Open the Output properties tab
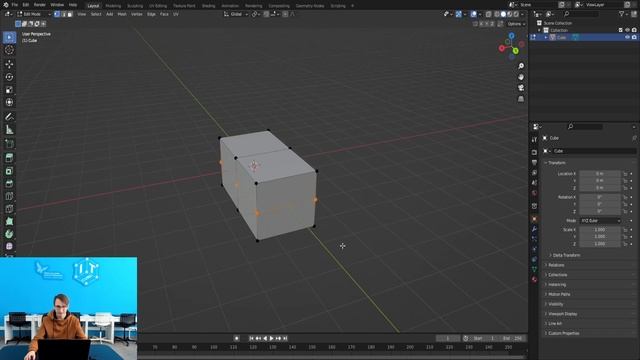 (534, 162)
